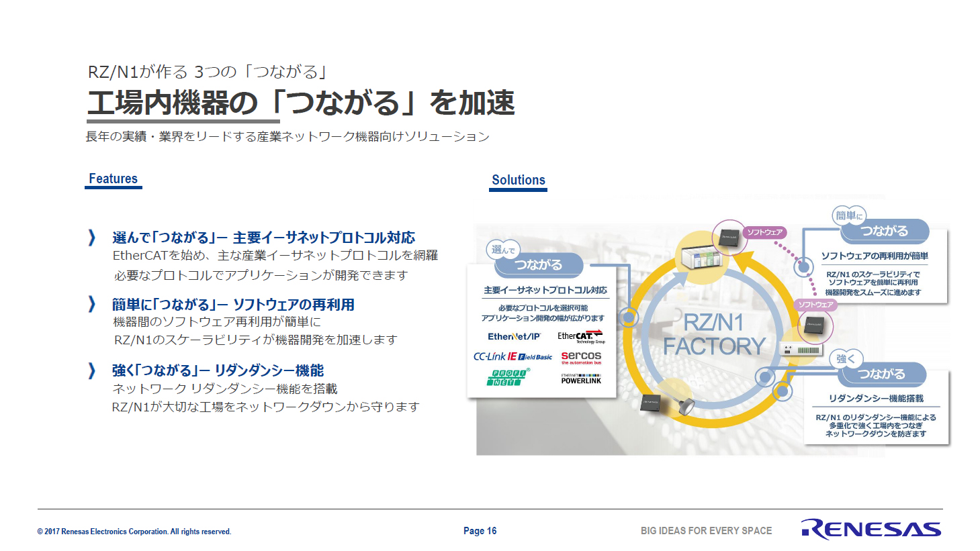
Task: Click chevron beside 簡単に「つながる」 feature
Action: (x=92, y=305)
